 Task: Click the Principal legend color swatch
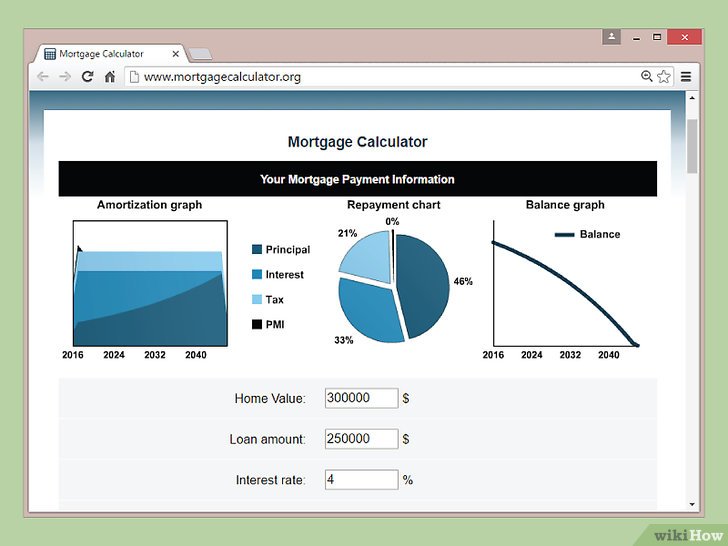tap(257, 249)
